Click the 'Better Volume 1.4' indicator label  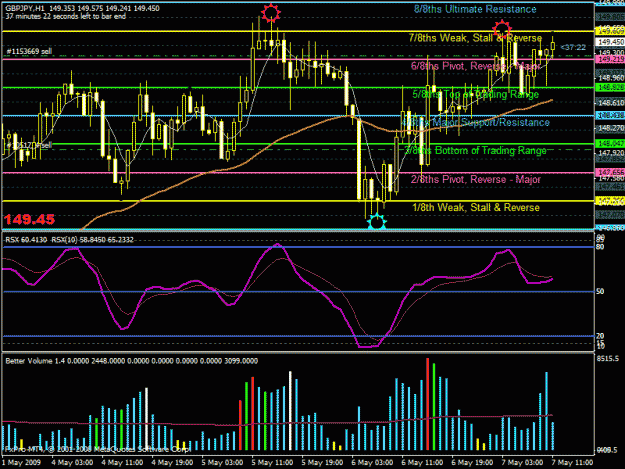(x=132, y=361)
